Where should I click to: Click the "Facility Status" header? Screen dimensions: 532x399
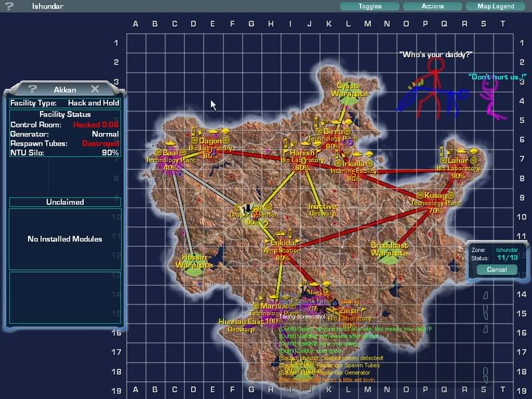65,114
